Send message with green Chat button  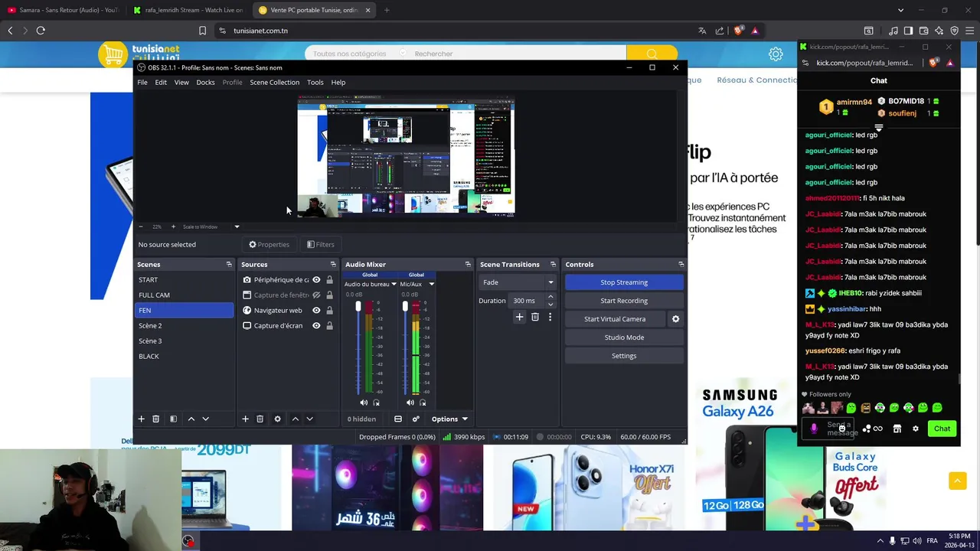(x=942, y=429)
